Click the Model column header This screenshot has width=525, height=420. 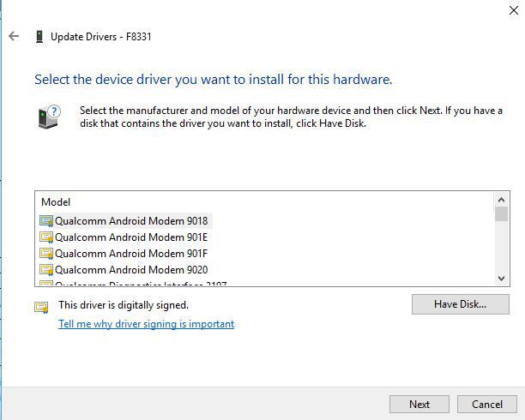click(56, 202)
